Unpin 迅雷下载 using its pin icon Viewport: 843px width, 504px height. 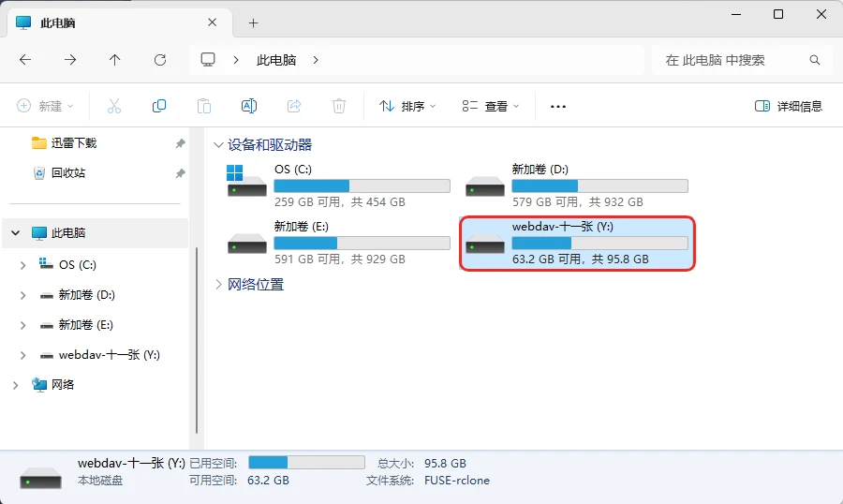click(180, 143)
